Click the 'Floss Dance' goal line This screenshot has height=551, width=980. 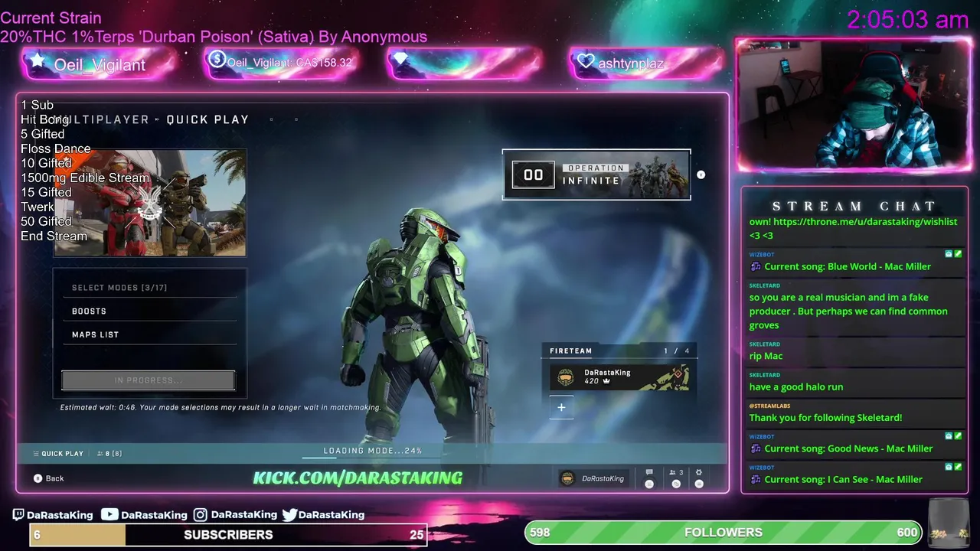56,148
